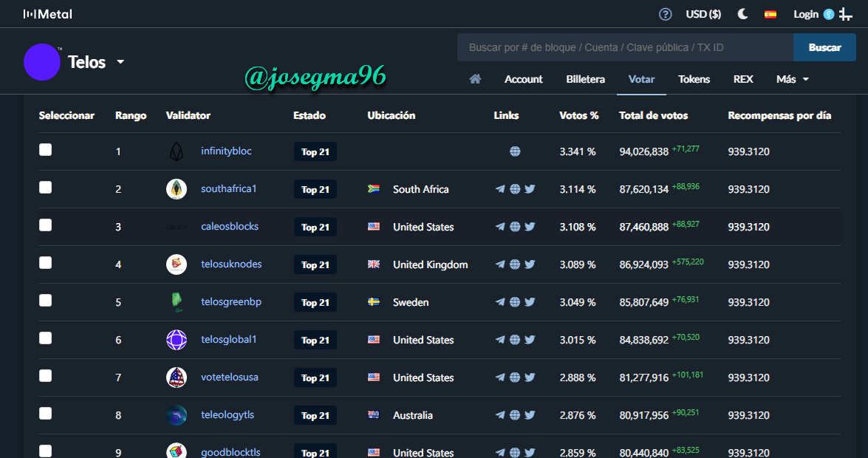Image resolution: width=868 pixels, height=458 pixels.
Task: Open telosuknodes website globe icon
Action: click(x=515, y=264)
